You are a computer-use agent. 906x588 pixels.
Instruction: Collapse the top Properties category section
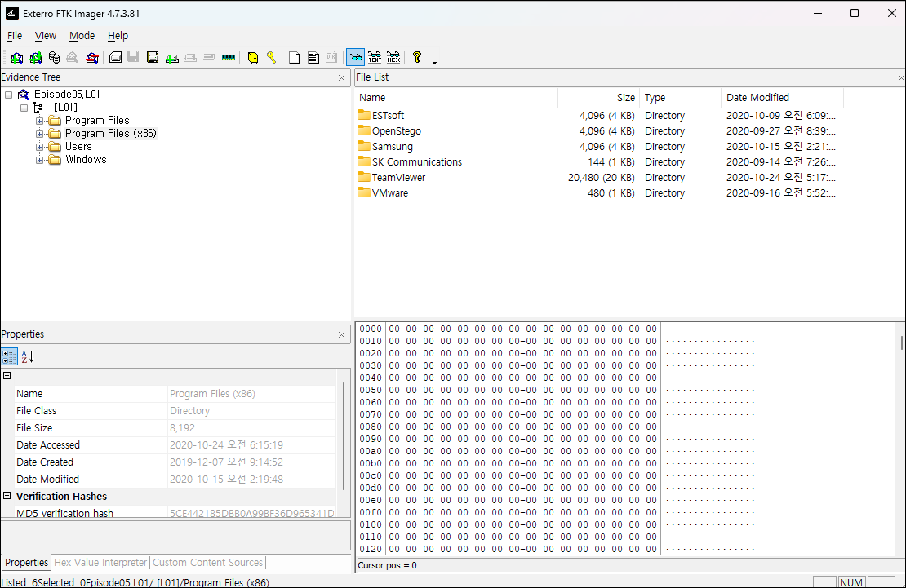7,375
